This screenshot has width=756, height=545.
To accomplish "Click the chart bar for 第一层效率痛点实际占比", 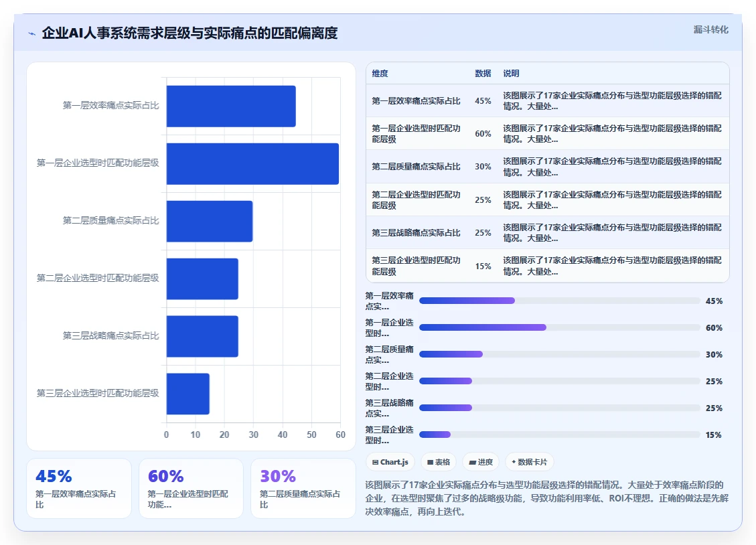I will 231,106.
